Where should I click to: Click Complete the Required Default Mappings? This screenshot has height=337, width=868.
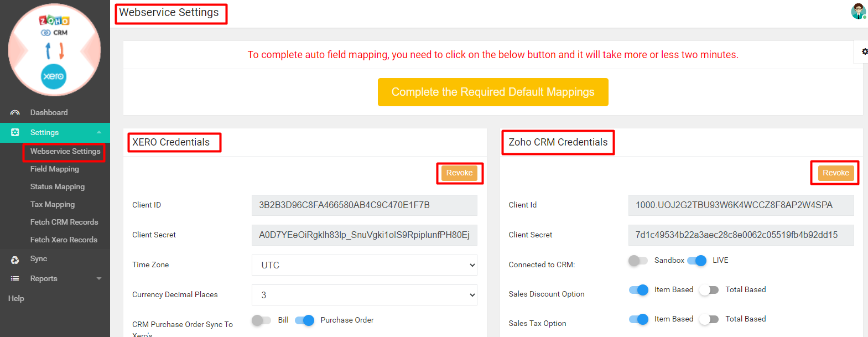[493, 92]
